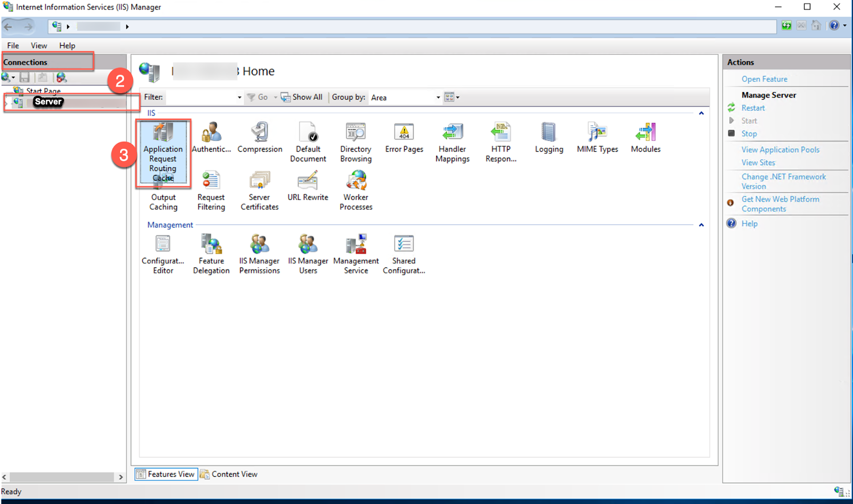Open the View menu
Screen dimensions: 853x504
point(39,46)
